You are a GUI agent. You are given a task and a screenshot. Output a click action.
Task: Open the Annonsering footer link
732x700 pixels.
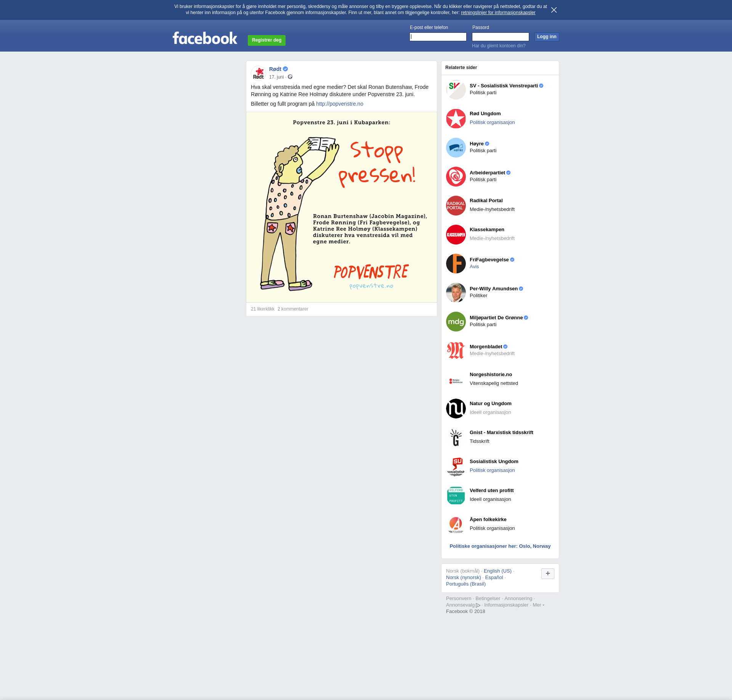tap(518, 599)
